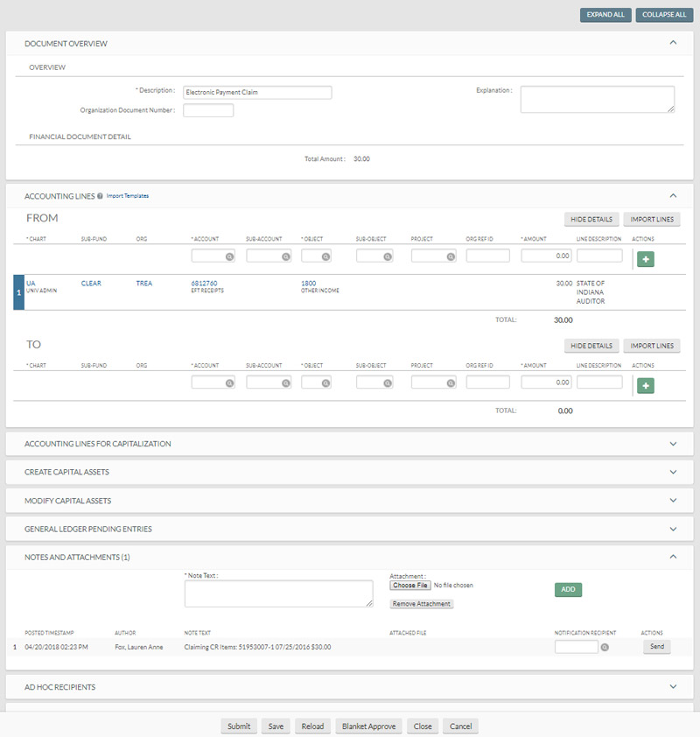This screenshot has width=700, height=737.
Task: Search notification recipient with magnifier icon
Action: point(605,648)
